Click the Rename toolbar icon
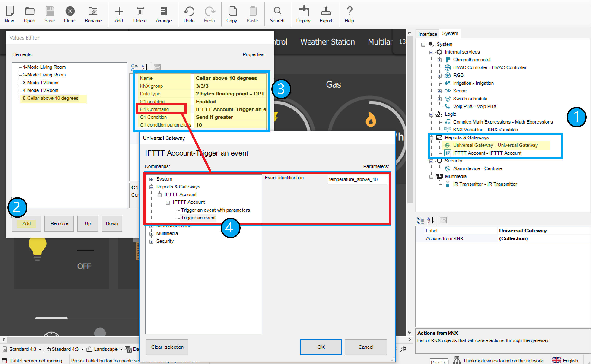Viewport: 591px width, 364px height. pos(93,11)
